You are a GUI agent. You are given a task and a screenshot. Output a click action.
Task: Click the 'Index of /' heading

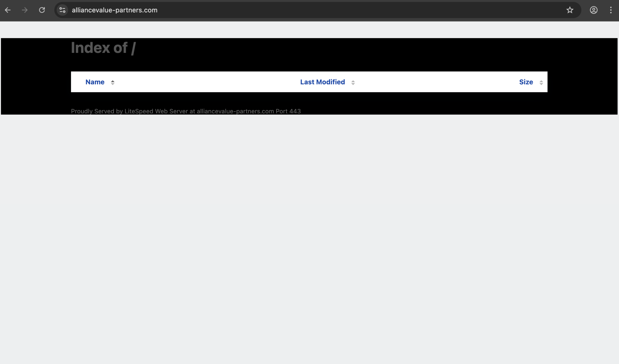click(103, 48)
